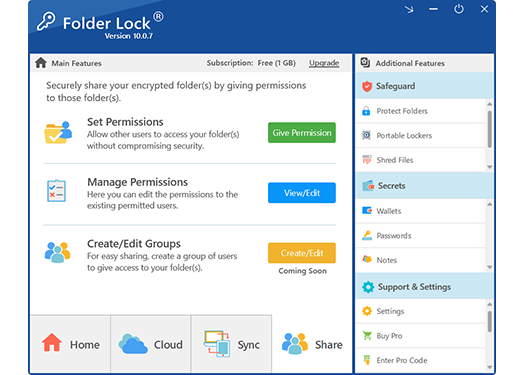Click the Enter Pro Code icon

[x=367, y=360]
